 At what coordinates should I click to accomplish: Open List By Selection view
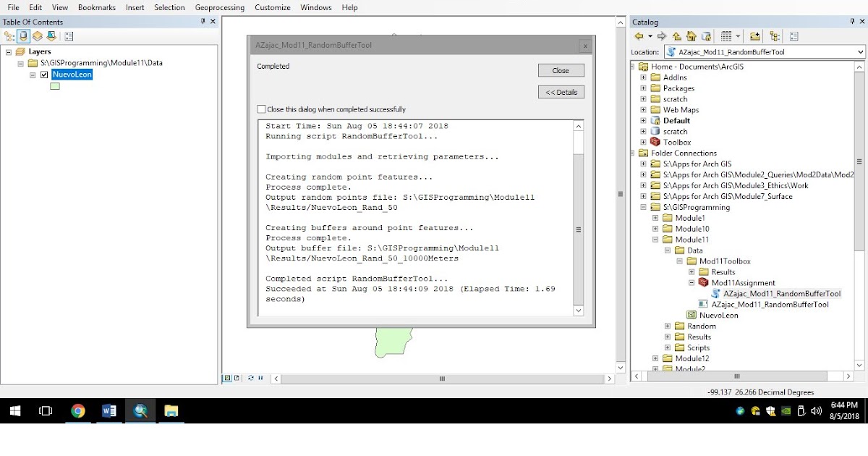tap(51, 36)
